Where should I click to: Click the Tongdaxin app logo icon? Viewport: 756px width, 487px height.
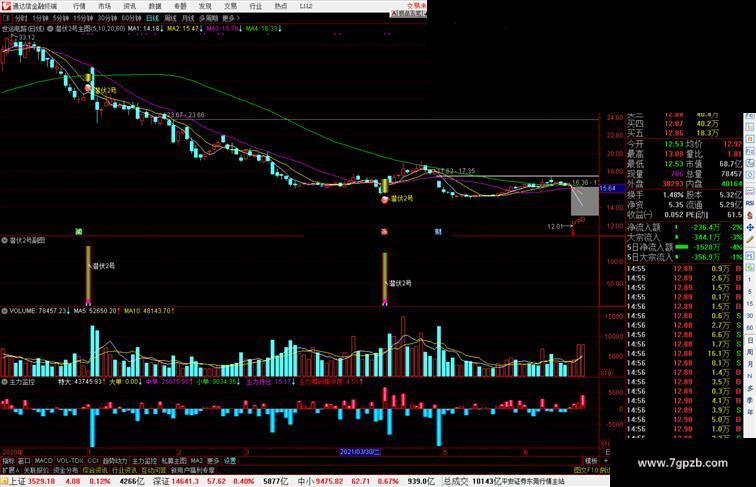pyautogui.click(x=6, y=6)
